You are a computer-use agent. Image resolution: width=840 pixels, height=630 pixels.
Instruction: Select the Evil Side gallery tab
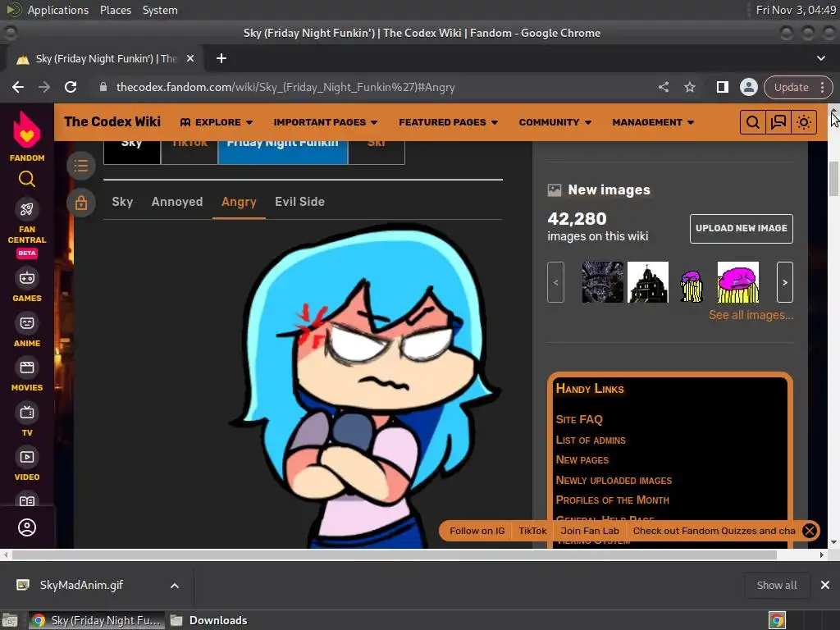(x=299, y=202)
